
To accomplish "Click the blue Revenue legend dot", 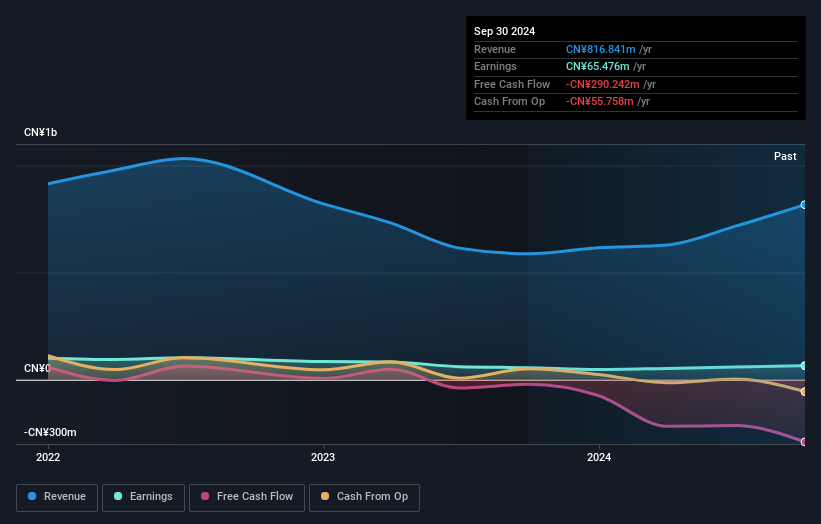I will (32, 496).
